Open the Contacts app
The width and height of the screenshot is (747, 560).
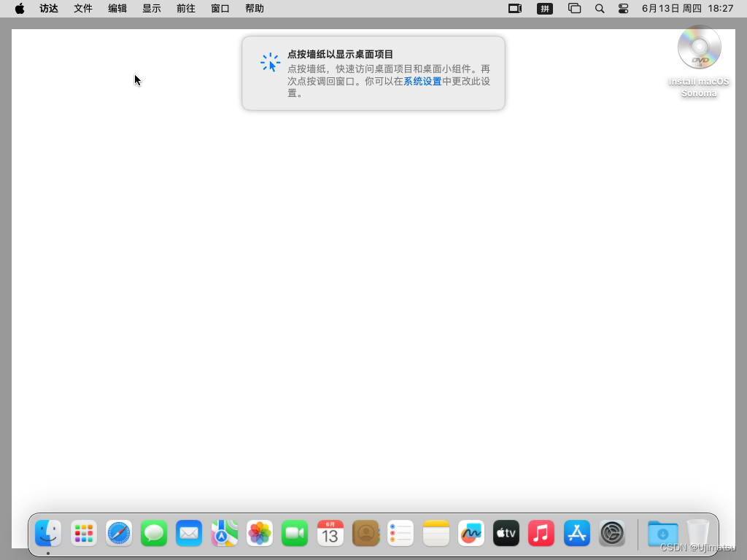[365, 533]
